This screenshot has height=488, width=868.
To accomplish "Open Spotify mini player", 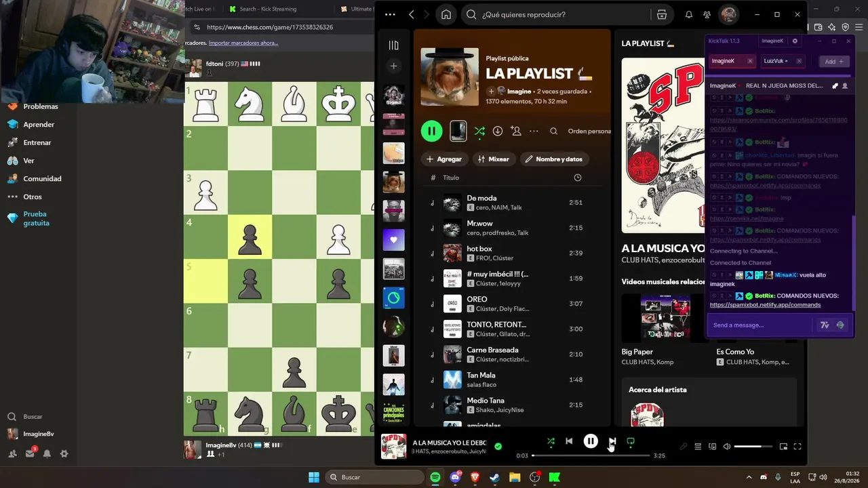I will 783,447.
